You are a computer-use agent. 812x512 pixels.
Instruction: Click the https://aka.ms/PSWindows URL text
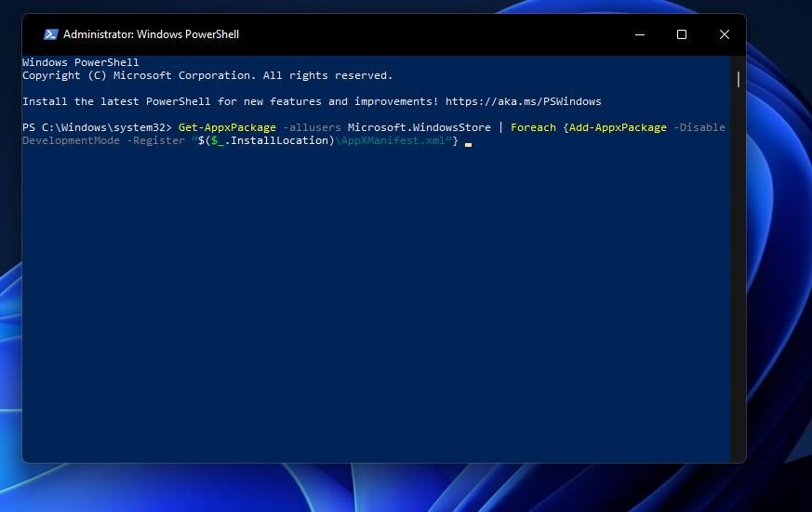coord(523,101)
